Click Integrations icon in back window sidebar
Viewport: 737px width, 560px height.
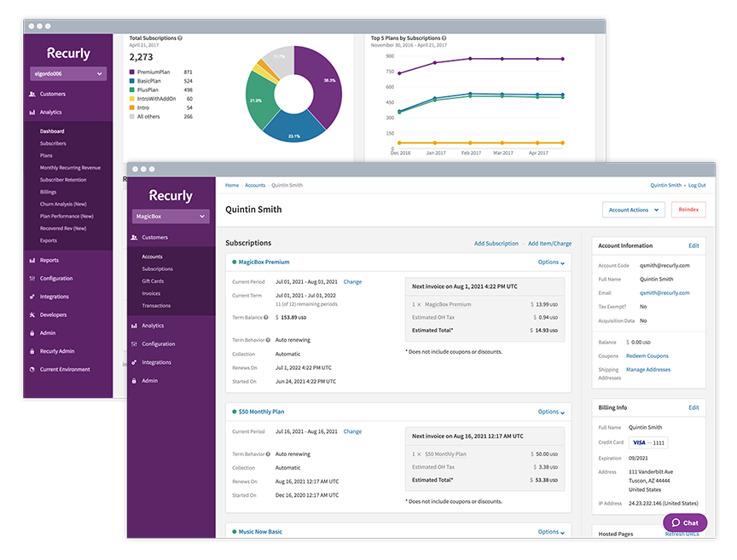(x=32, y=297)
